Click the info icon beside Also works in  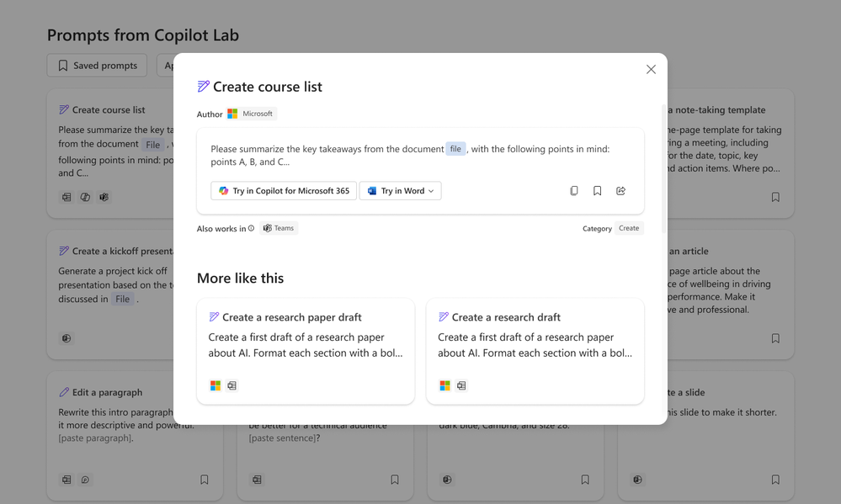click(251, 228)
